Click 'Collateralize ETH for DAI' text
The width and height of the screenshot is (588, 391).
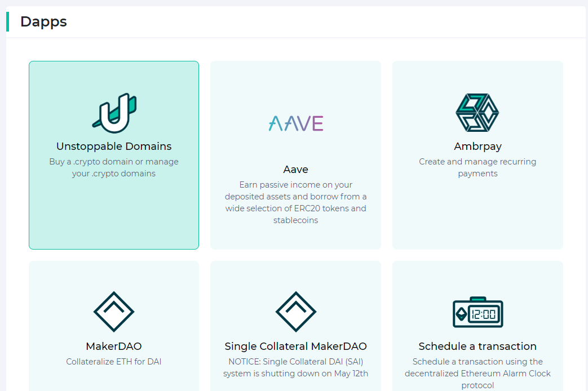tap(114, 362)
